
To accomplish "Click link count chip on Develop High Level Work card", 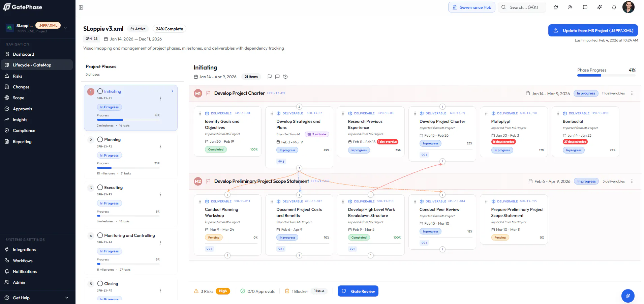I will tap(352, 249).
